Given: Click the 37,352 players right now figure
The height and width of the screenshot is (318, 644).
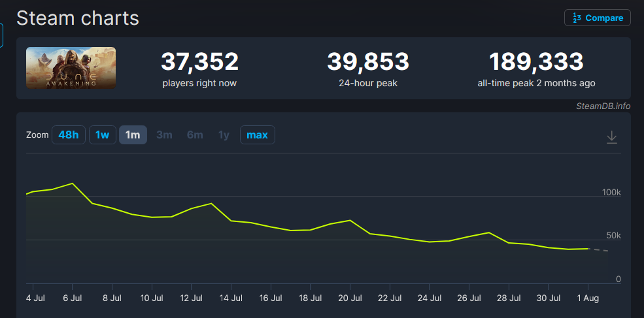Looking at the screenshot, I should 199,62.
